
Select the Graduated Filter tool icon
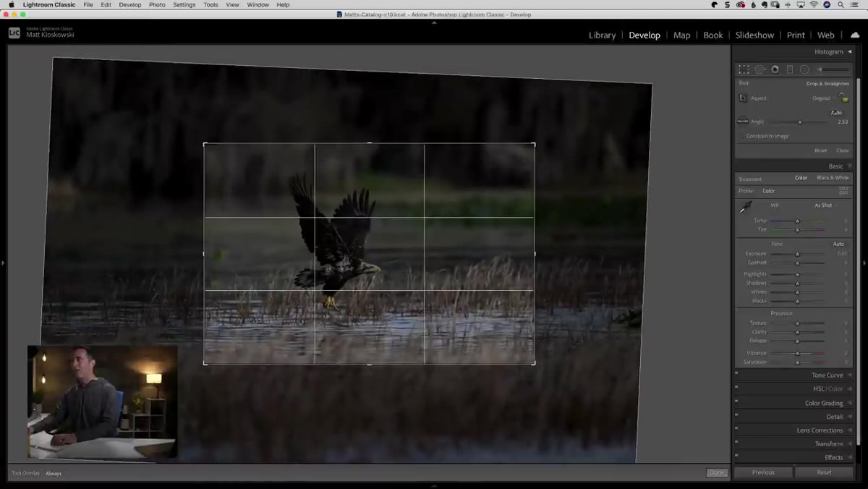[790, 69]
